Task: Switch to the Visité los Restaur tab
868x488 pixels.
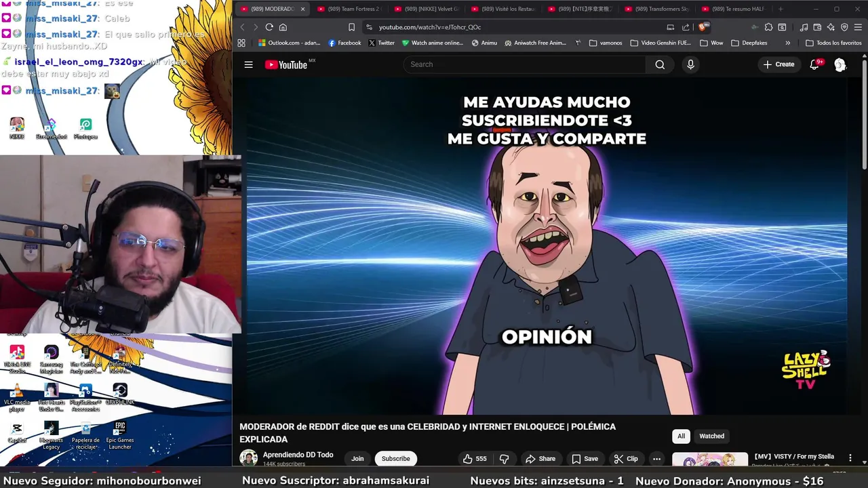Action: (502, 9)
